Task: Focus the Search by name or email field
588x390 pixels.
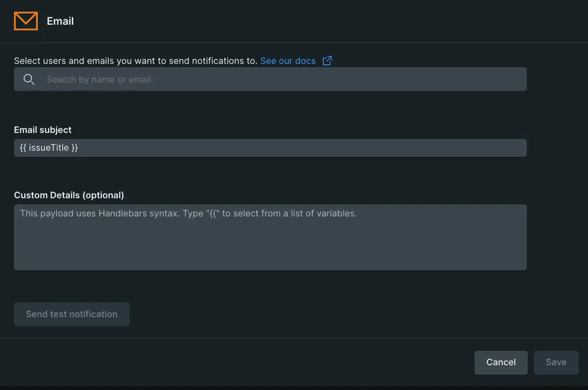Action: point(280,79)
